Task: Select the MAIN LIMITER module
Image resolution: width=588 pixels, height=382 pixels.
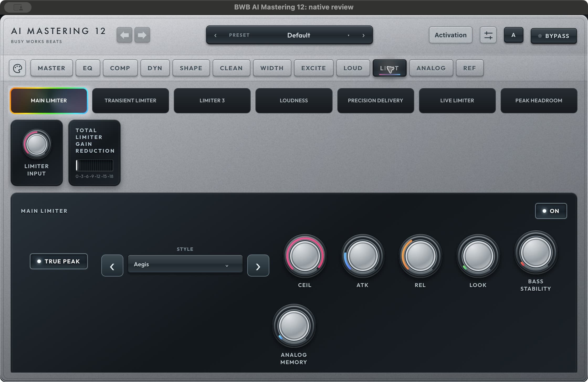Action: [x=49, y=101]
